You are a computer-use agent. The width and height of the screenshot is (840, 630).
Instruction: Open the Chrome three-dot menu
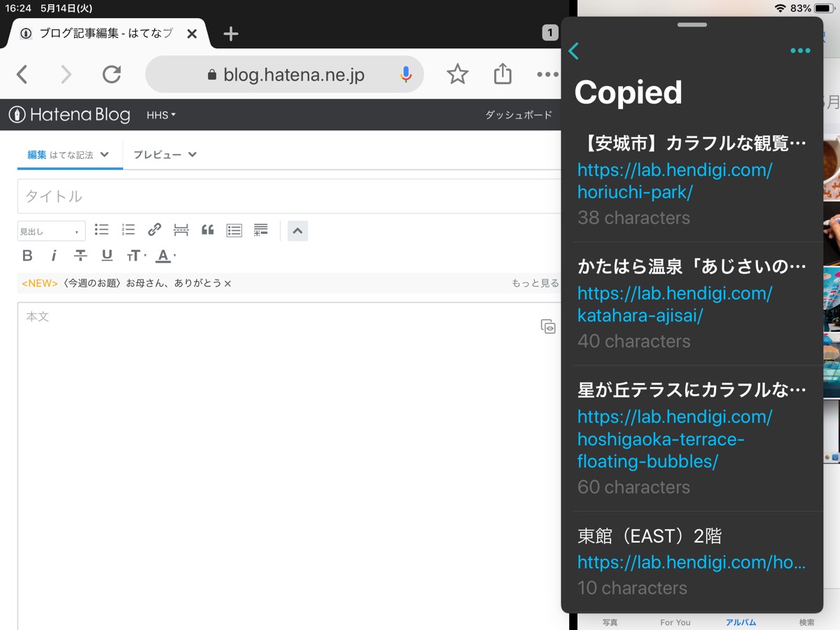click(x=547, y=74)
